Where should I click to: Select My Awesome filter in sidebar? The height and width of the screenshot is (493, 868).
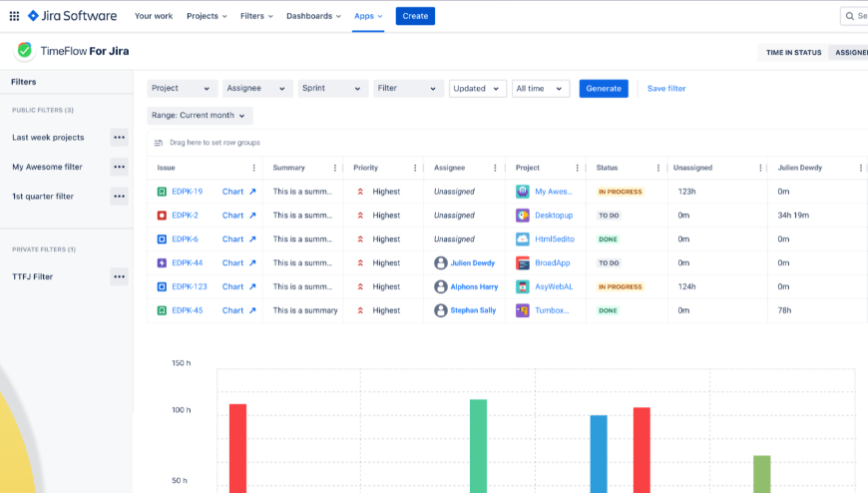pos(47,167)
